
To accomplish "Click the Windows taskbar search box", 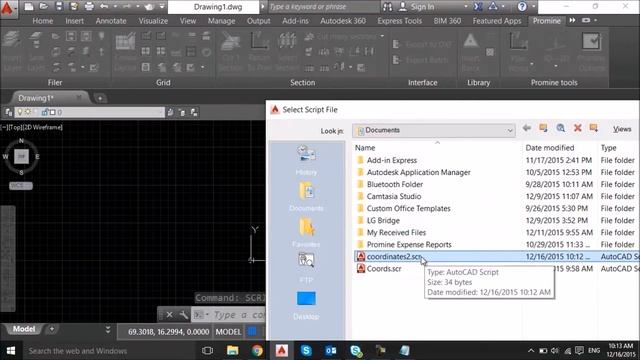I will 107,351.
